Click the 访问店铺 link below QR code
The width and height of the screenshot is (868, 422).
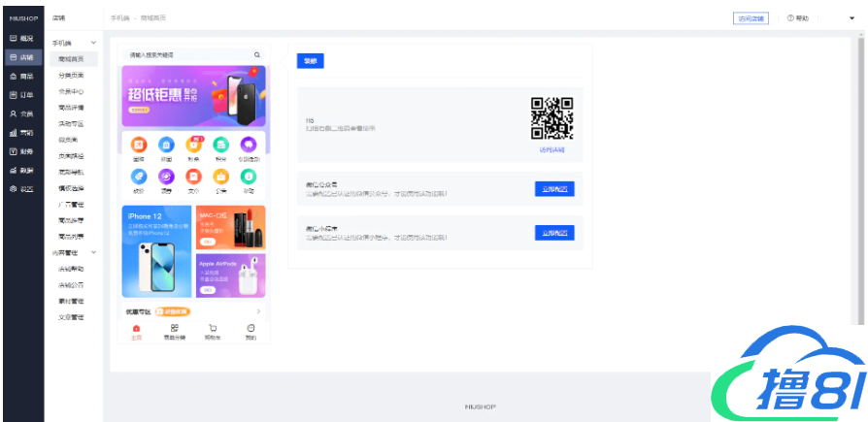[x=551, y=150]
